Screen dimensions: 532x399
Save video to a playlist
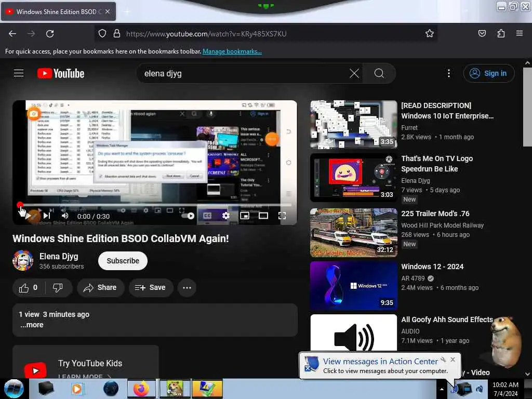151,288
